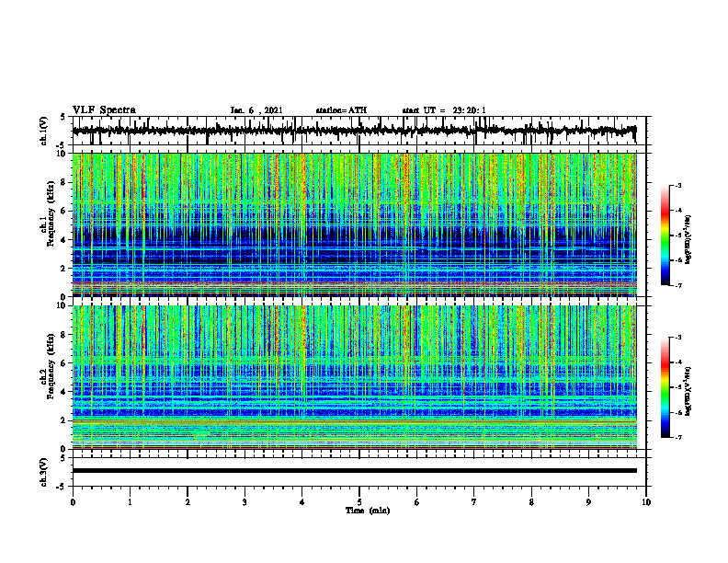Screen dimensions: 728x563
Task: Click the "-3" tick on lower colorbar
Action: [677, 338]
